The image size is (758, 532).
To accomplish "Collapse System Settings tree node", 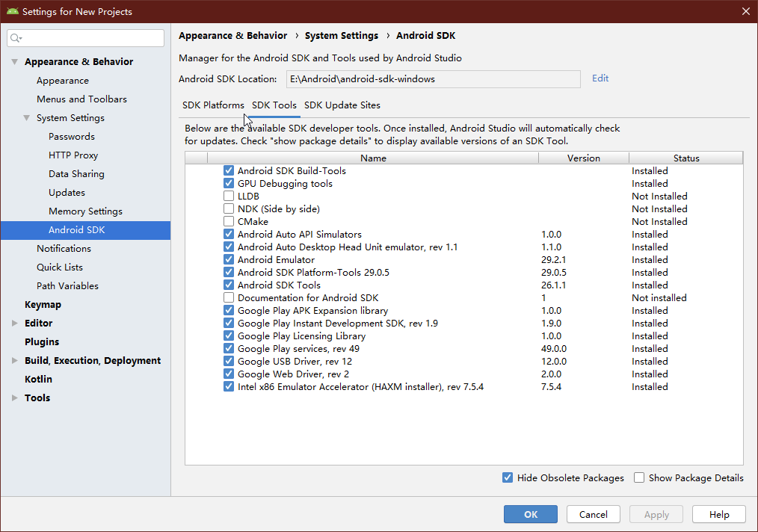I will pyautogui.click(x=27, y=118).
